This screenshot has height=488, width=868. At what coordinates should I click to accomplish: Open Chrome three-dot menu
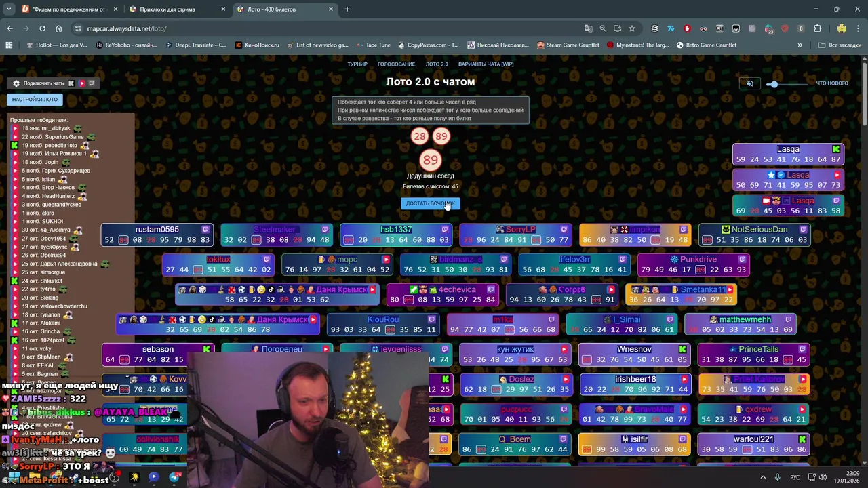coord(858,28)
